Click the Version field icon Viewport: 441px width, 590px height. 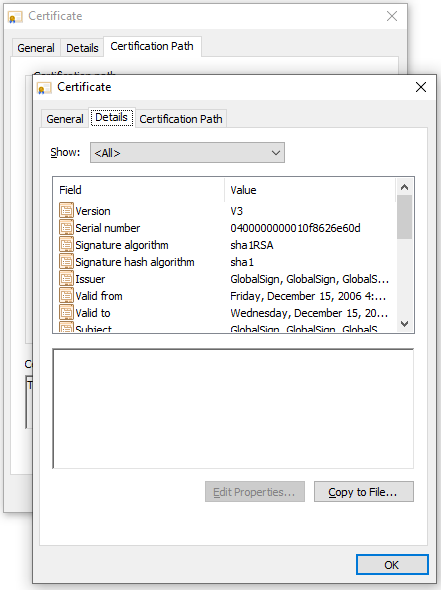pos(66,210)
